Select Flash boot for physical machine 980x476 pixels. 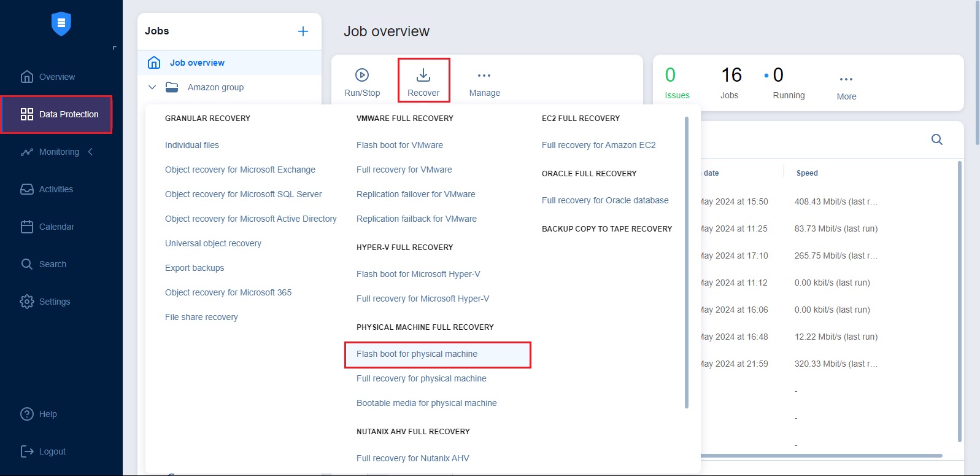click(417, 354)
